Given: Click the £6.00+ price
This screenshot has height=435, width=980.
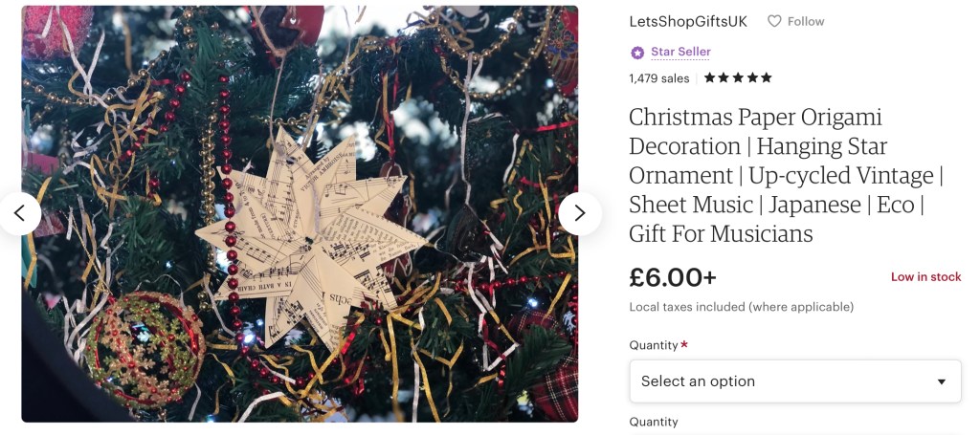Looking at the screenshot, I should 673,278.
